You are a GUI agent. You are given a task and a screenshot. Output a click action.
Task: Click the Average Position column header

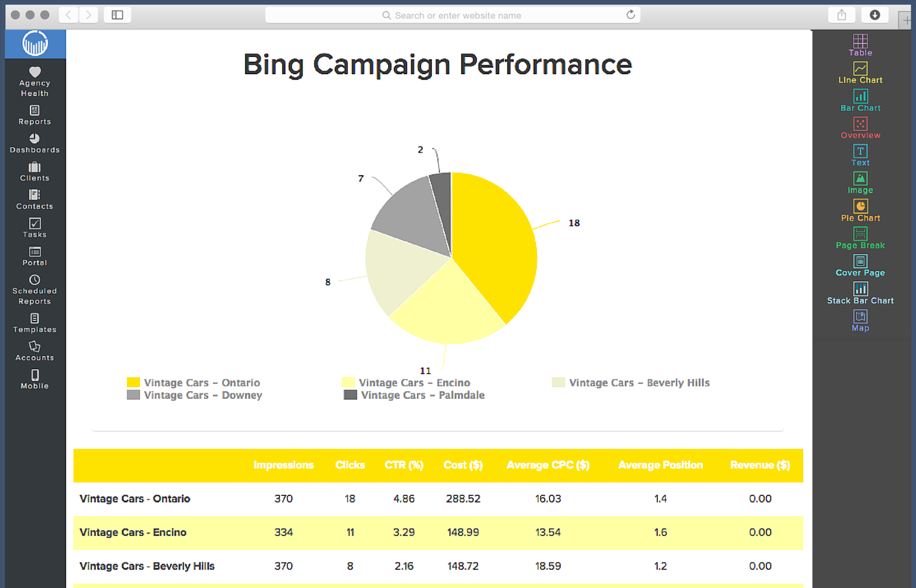(660, 465)
